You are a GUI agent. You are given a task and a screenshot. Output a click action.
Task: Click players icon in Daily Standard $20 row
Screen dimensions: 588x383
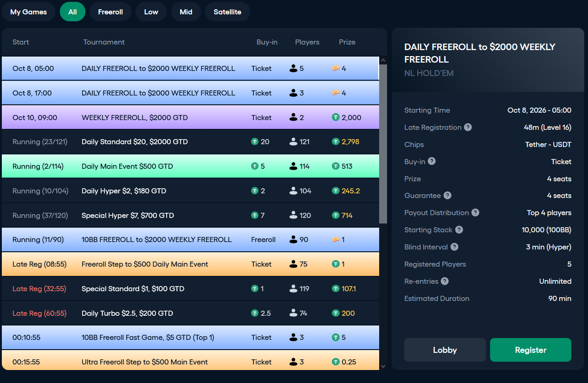point(293,142)
